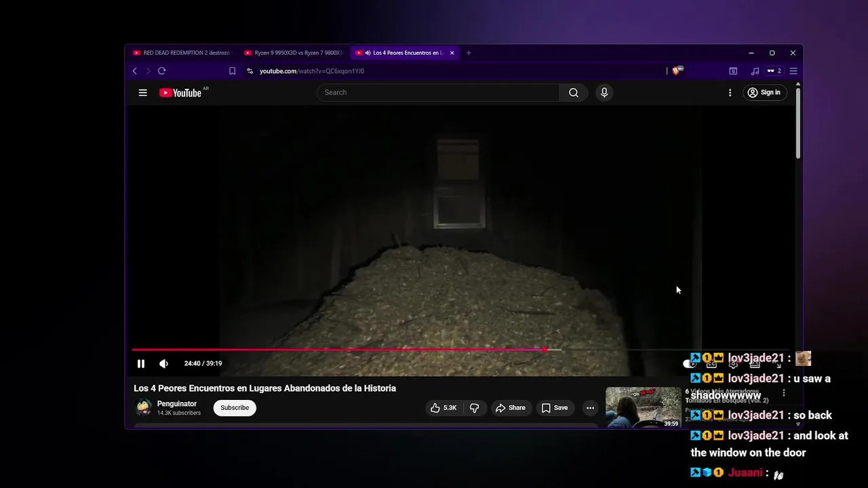The width and height of the screenshot is (868, 488).
Task: Go back with the browser back arrow
Action: click(135, 71)
